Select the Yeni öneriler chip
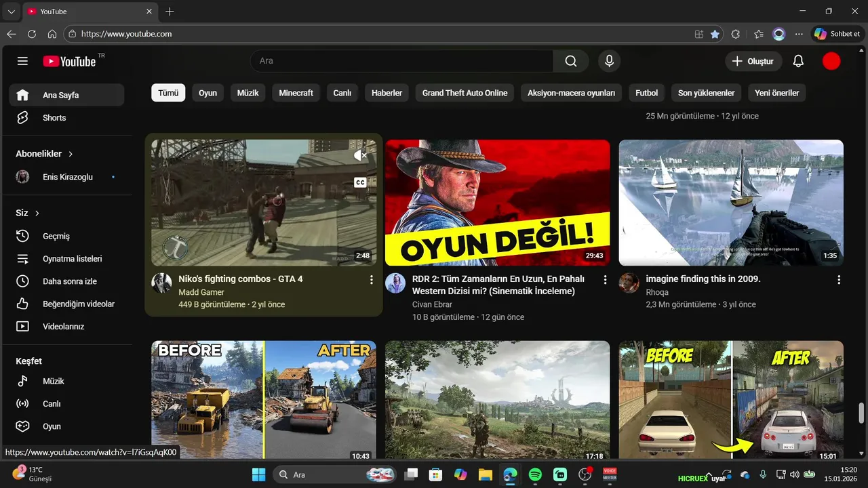868x488 pixels. click(776, 93)
